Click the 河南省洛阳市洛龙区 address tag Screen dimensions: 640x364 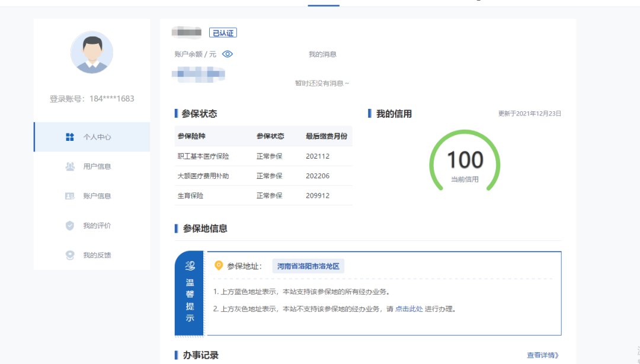(x=308, y=266)
